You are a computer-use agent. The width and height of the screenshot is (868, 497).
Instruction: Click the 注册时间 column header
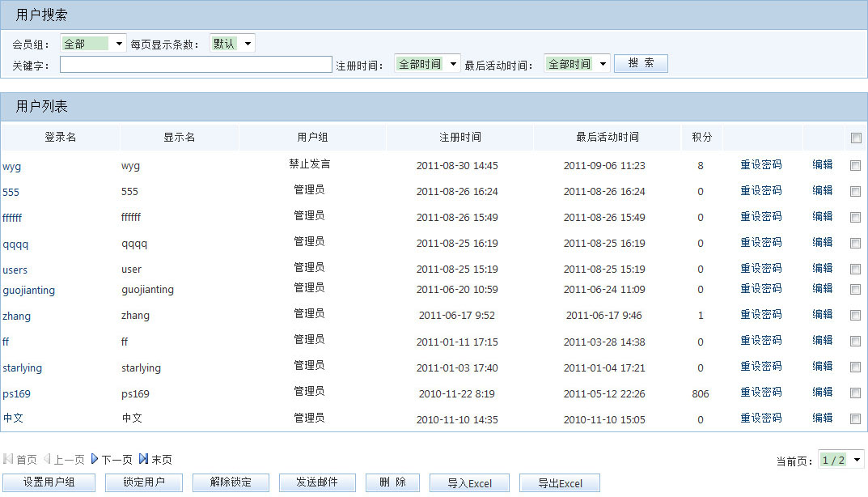pos(460,137)
